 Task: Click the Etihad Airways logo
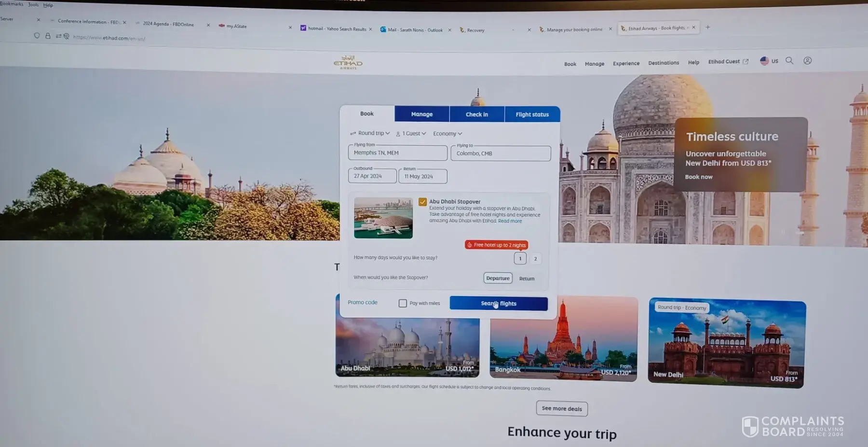pos(348,63)
